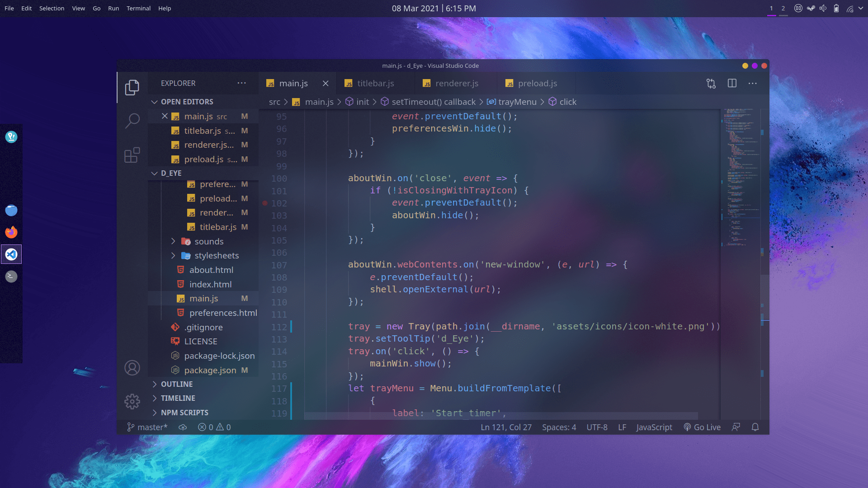Expand the Timeline section

203,398
